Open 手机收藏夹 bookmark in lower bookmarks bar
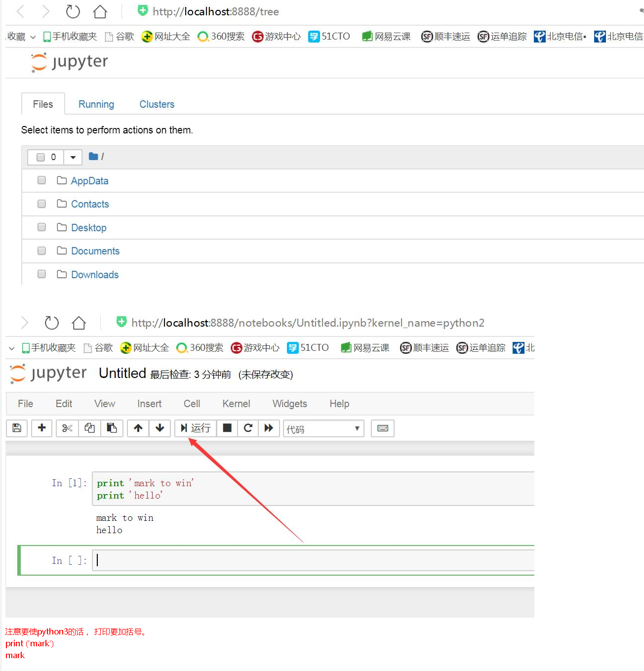Image resolution: width=644 pixels, height=671 pixels. point(48,348)
